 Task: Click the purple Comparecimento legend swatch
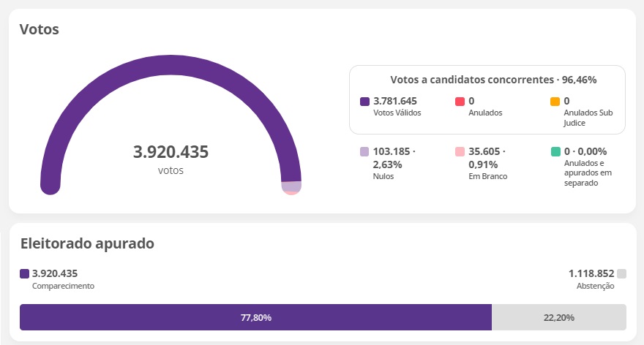point(25,274)
